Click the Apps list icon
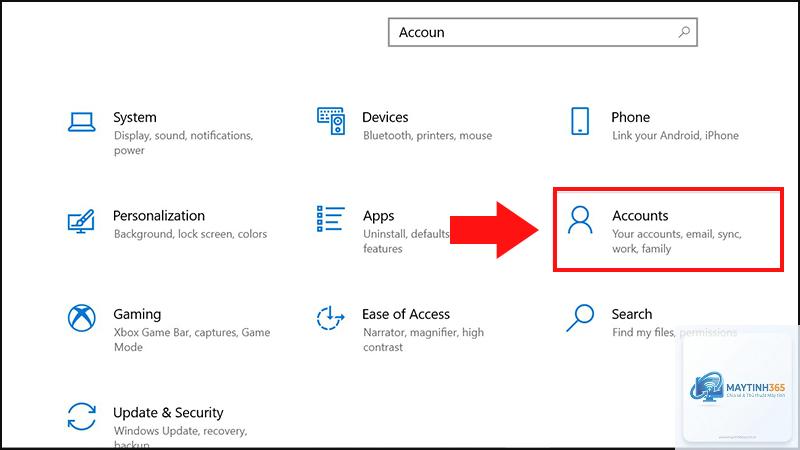Screen dimensions: 800x450 coord(331,219)
